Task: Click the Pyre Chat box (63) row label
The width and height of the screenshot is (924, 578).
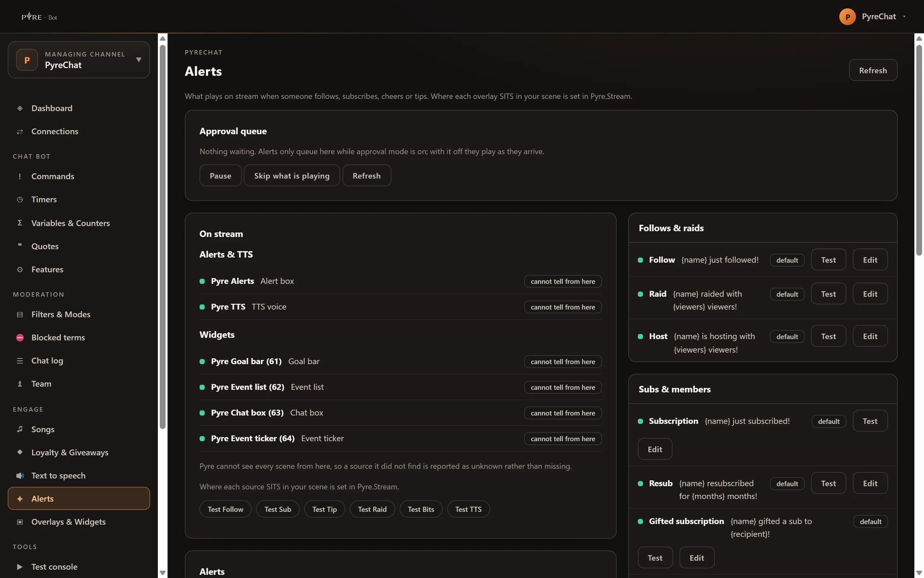Action: [x=247, y=413]
